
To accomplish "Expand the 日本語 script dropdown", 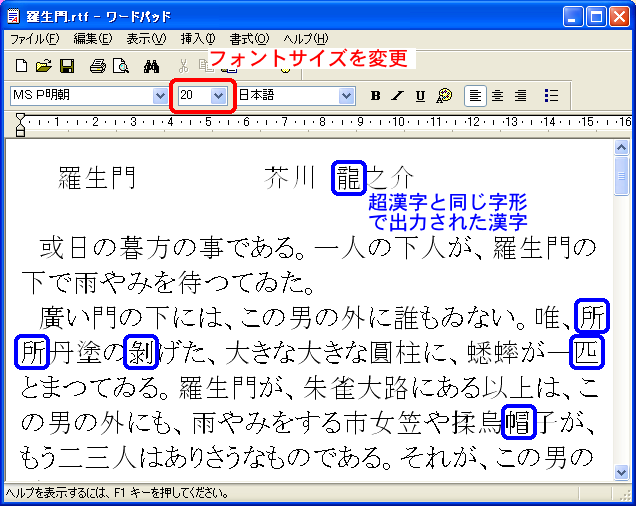I will [x=347, y=96].
